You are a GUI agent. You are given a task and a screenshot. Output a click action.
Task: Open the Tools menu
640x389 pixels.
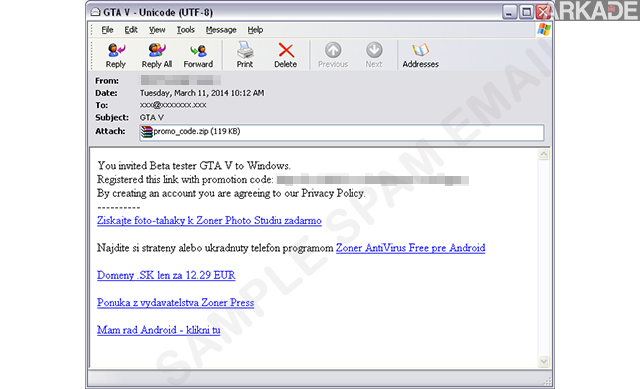click(185, 30)
